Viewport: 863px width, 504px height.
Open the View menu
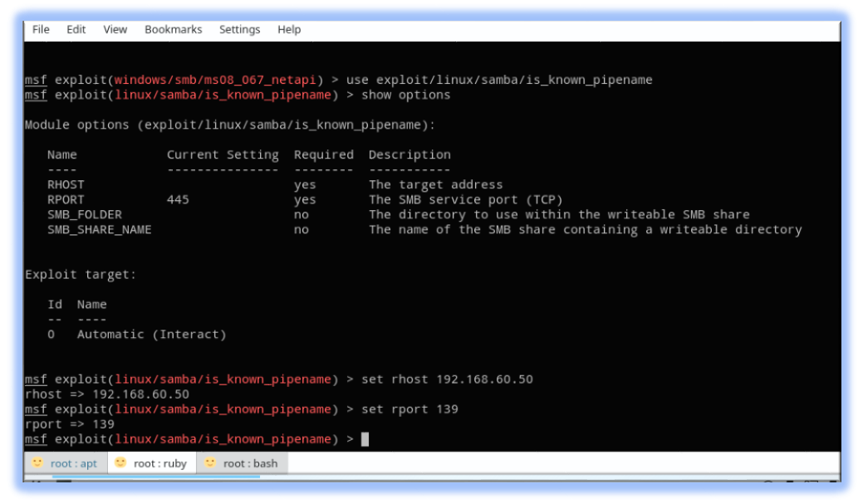(115, 30)
